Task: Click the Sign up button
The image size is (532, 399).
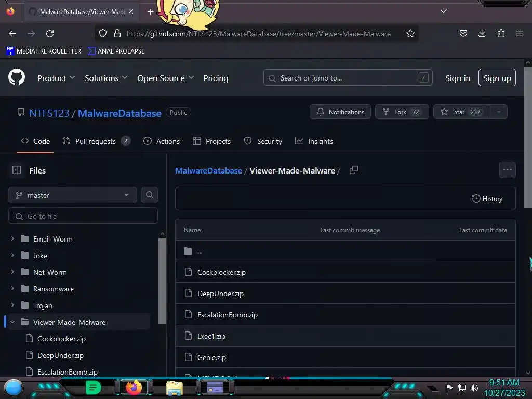Action: [497, 78]
